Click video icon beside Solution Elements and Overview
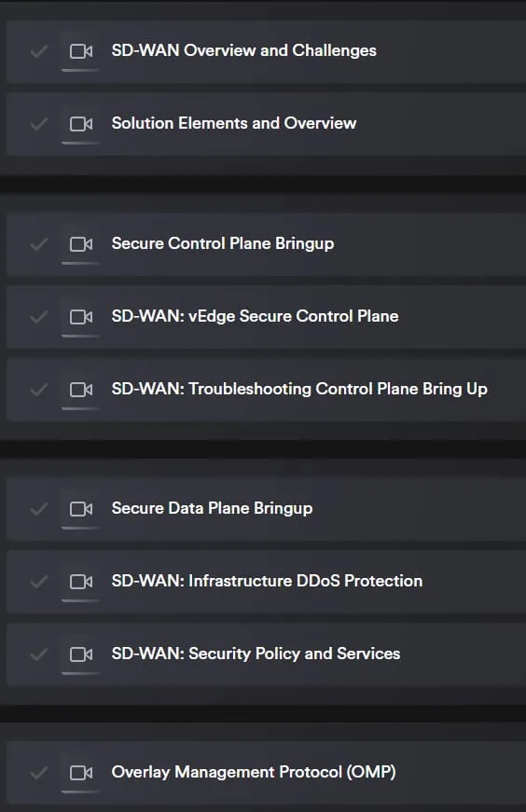The image size is (526, 812). (x=81, y=124)
